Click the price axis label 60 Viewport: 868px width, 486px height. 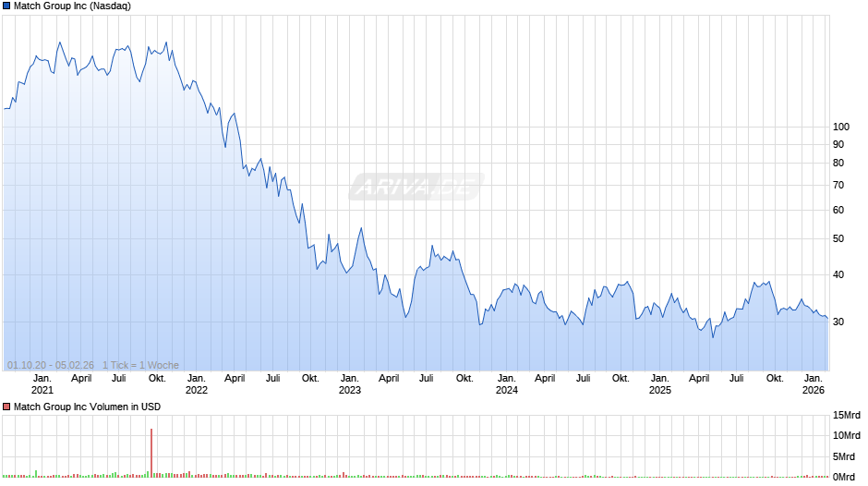tap(838, 210)
